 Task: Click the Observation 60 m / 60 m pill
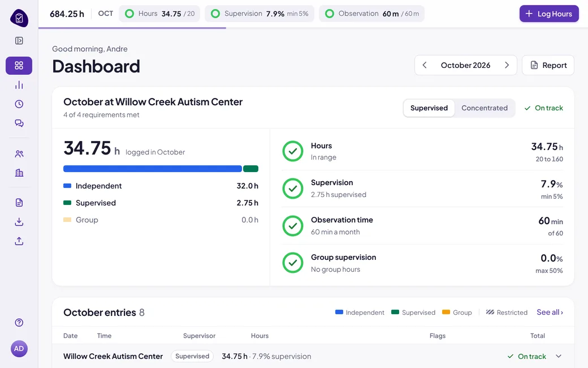(x=371, y=14)
